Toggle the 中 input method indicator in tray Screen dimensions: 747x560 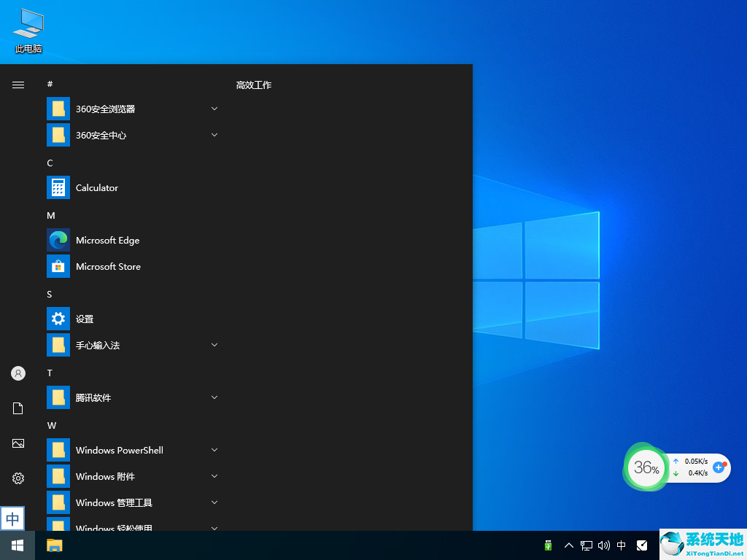(622, 545)
